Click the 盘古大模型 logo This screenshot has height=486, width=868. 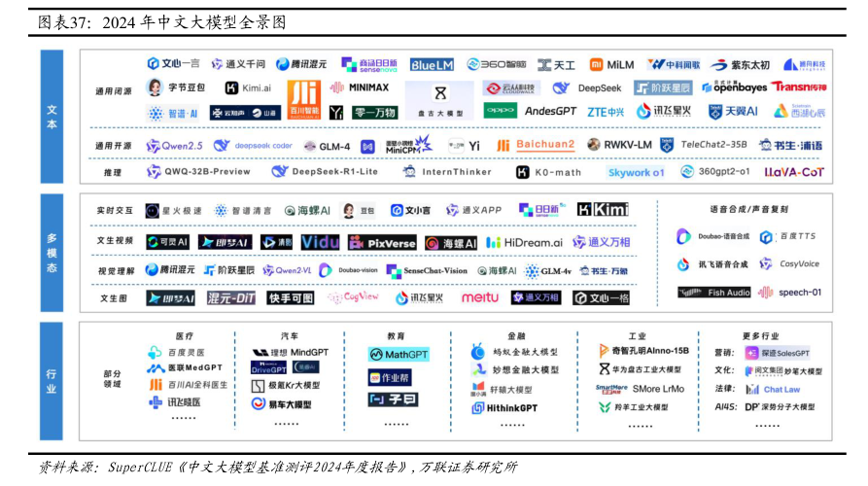point(439,100)
